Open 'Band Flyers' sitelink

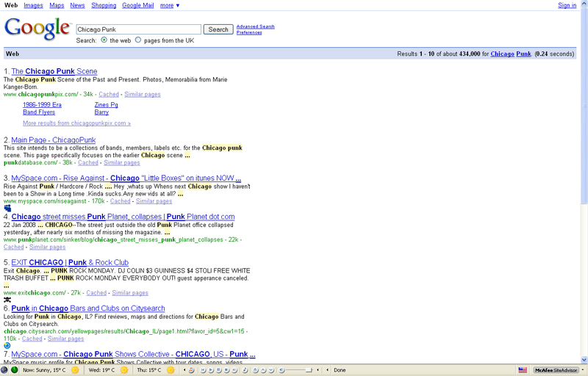(x=39, y=112)
